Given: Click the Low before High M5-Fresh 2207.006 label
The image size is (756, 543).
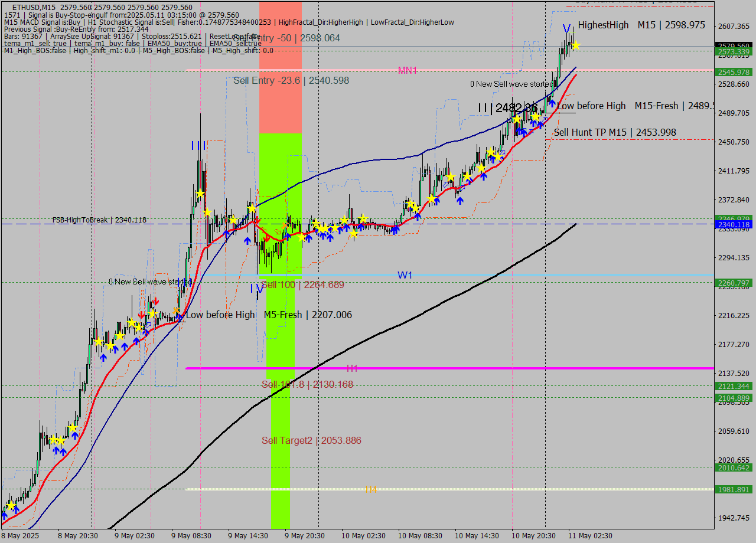Looking at the screenshot, I should coord(269,315).
